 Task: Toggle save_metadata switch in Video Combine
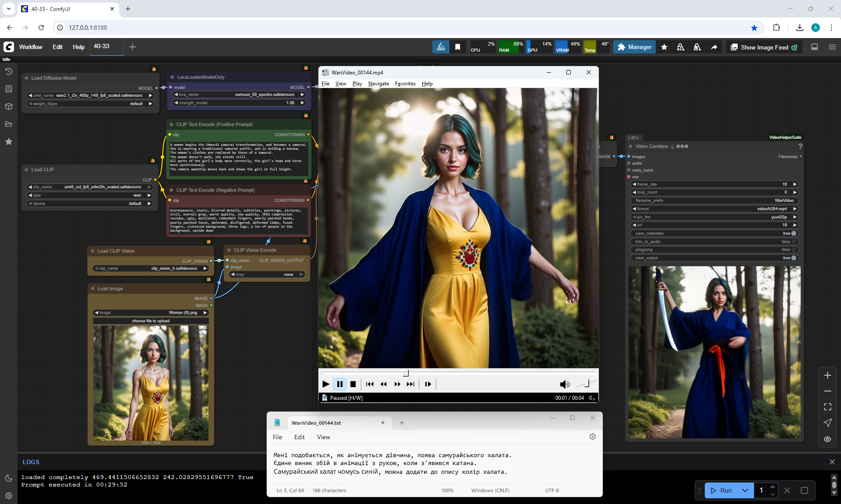coord(793,233)
